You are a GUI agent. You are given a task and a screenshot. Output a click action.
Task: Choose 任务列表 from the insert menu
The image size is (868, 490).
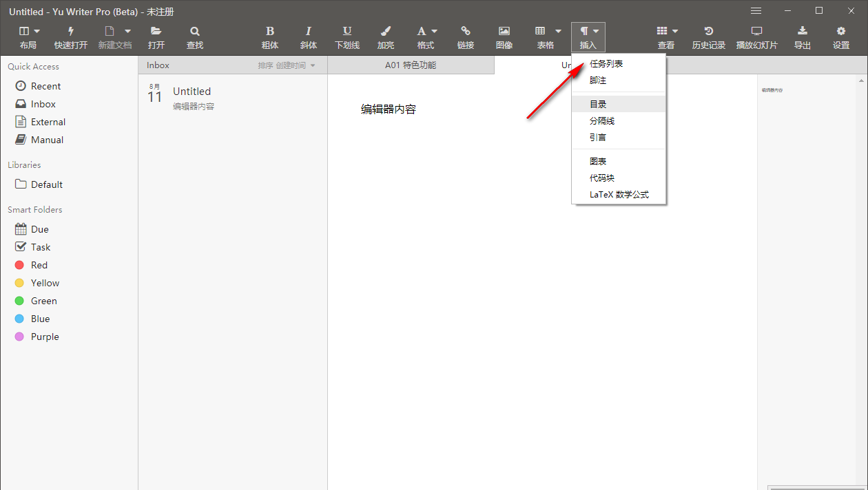(x=619, y=63)
